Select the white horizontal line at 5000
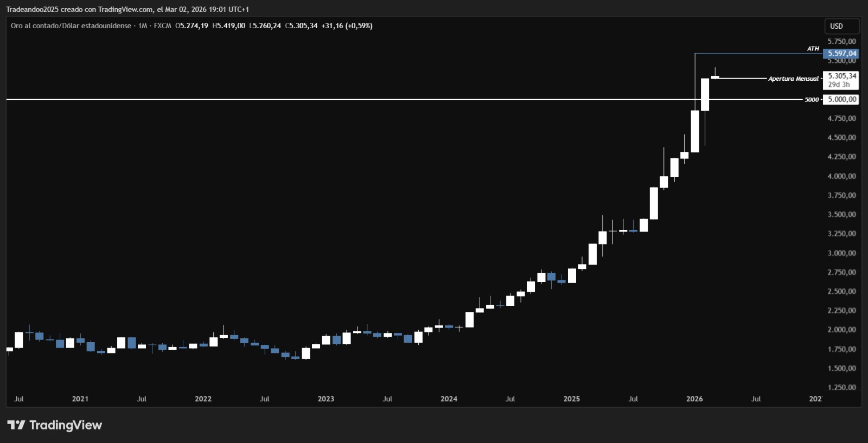 [x=380, y=99]
